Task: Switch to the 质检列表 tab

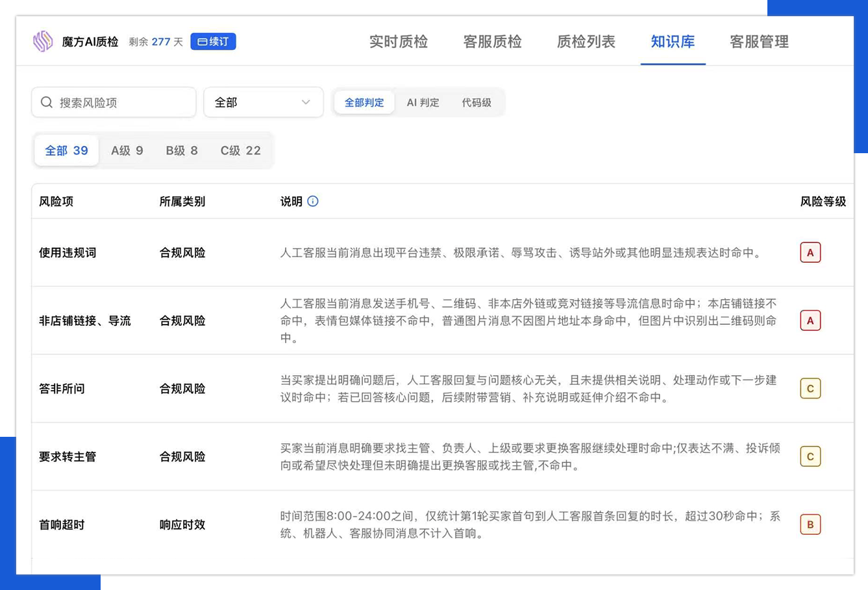Action: pyautogui.click(x=586, y=42)
